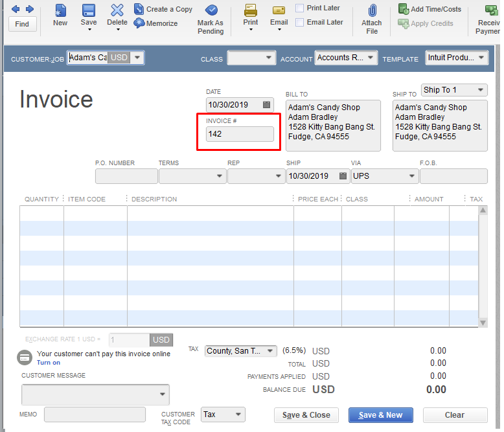The width and height of the screenshot is (504, 432).
Task: Click the Save floppy disk icon
Action: tap(89, 10)
